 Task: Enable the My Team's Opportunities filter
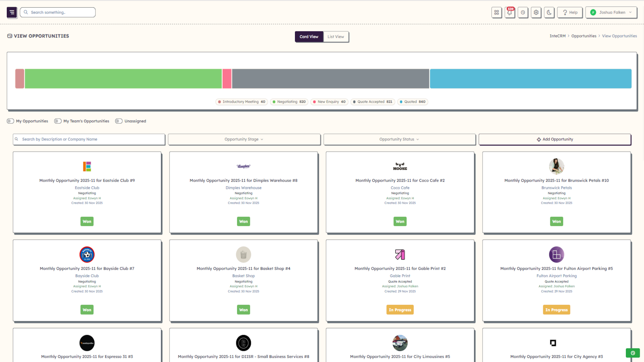click(x=57, y=121)
